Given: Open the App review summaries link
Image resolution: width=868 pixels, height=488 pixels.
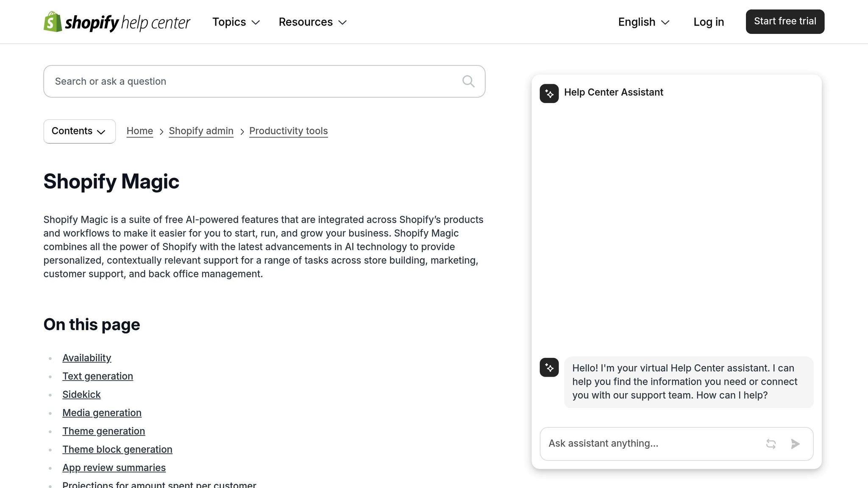Looking at the screenshot, I should tap(114, 468).
